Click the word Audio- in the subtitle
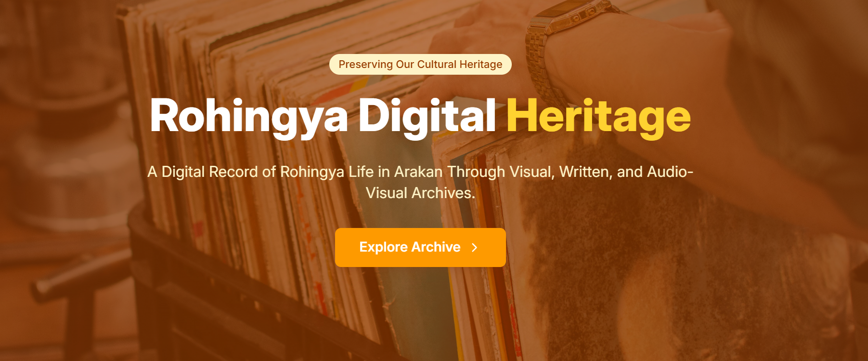Viewport: 868px width, 361px height. pyautogui.click(x=670, y=172)
